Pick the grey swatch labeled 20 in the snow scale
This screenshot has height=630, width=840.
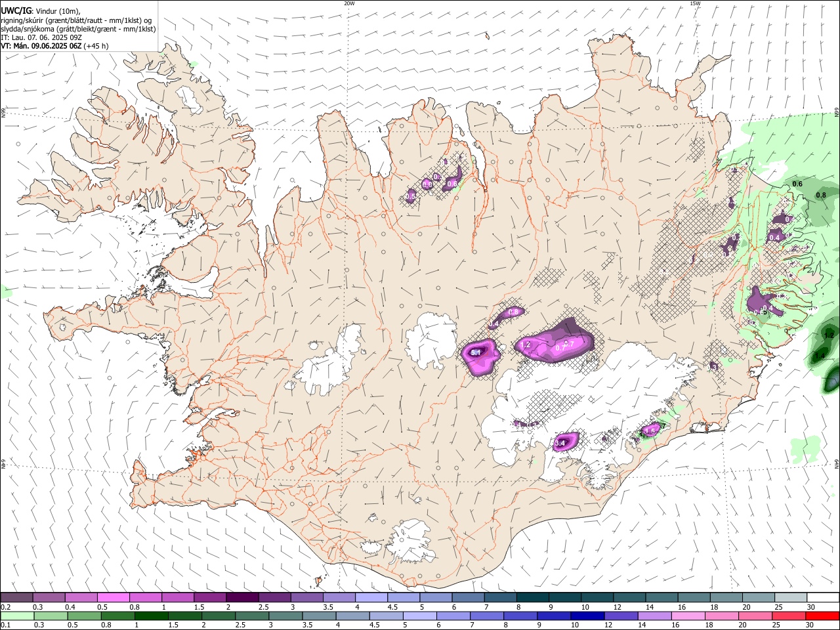[x=758, y=597]
